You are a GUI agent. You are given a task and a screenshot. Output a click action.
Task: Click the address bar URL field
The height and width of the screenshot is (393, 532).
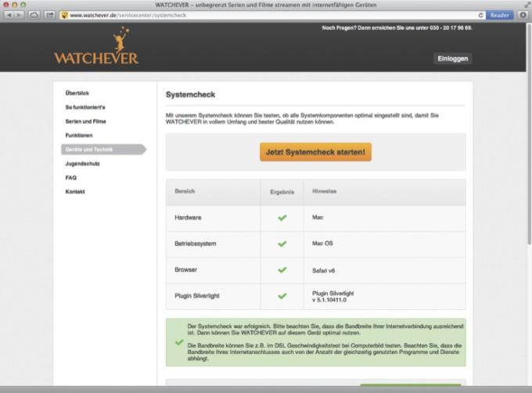[x=272, y=16]
